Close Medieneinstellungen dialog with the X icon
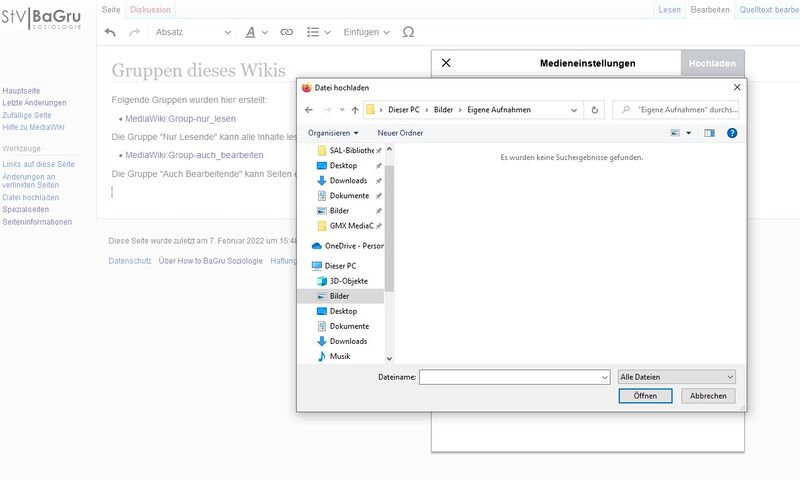 click(446, 63)
